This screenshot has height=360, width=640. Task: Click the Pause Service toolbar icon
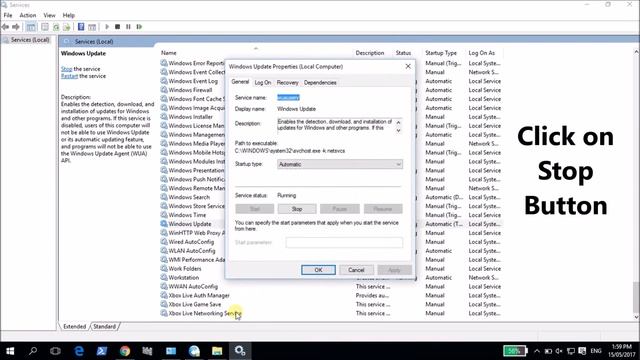coord(128,27)
